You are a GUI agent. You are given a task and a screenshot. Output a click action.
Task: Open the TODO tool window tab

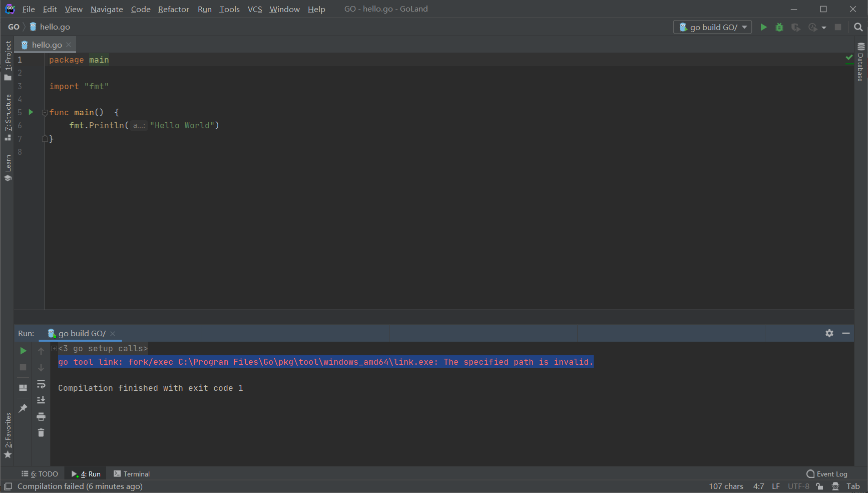pos(40,474)
